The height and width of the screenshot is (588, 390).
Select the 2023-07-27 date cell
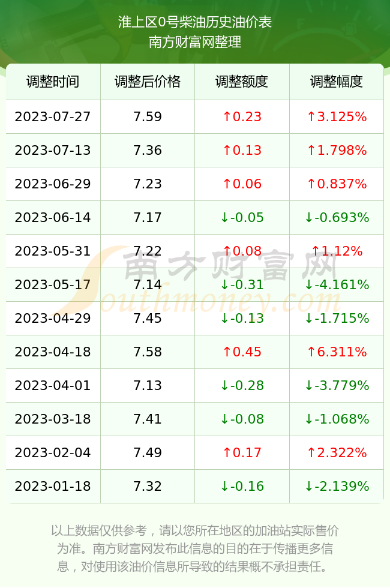coord(53,116)
